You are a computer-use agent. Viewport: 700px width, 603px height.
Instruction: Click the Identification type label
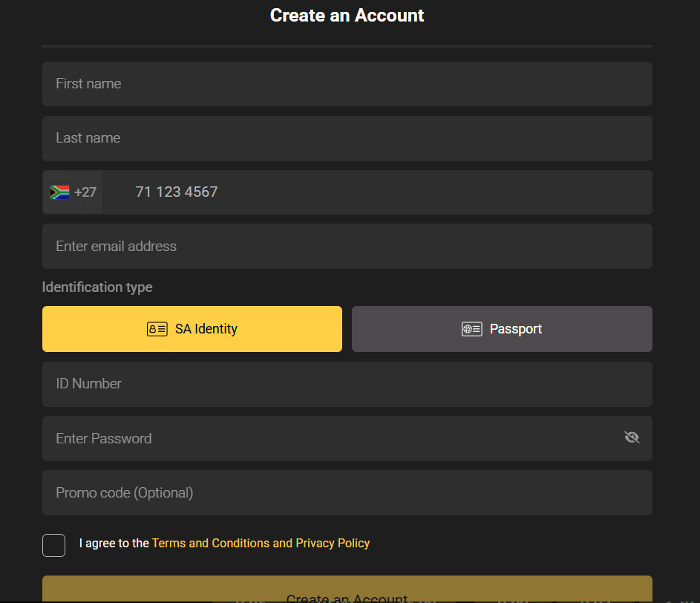[x=97, y=287]
